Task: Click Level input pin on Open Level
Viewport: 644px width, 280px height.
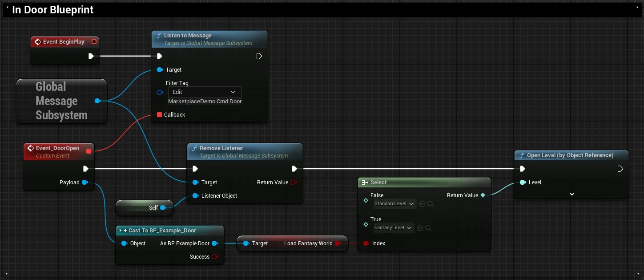Action: 523,183
